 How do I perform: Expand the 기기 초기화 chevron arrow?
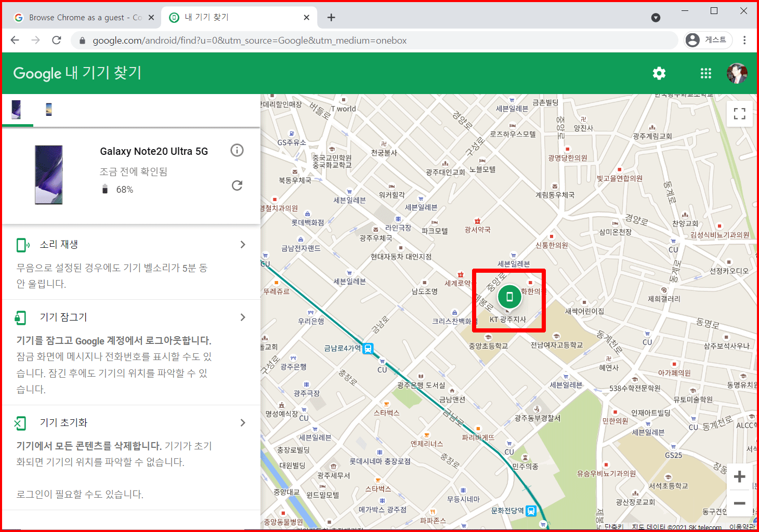coord(243,423)
